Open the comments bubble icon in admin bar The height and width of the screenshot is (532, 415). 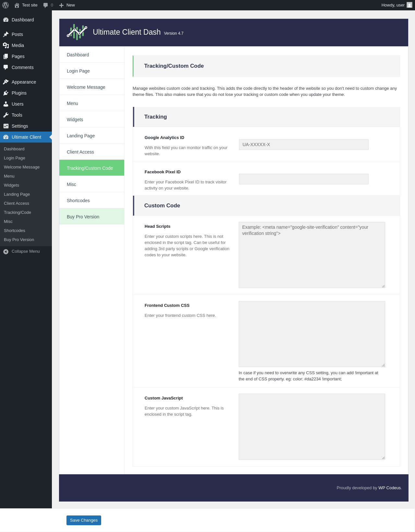(45, 5)
